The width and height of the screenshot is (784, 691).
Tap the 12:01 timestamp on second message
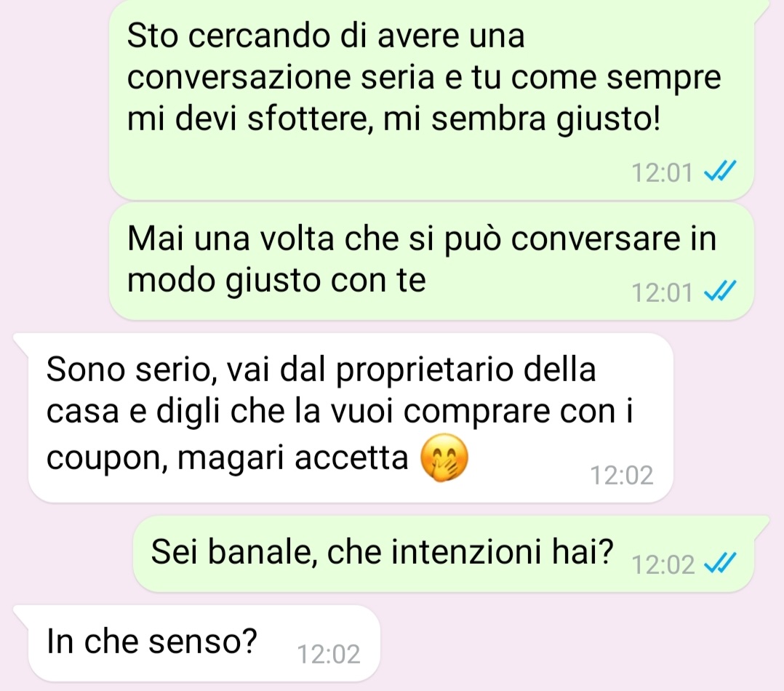(x=662, y=292)
